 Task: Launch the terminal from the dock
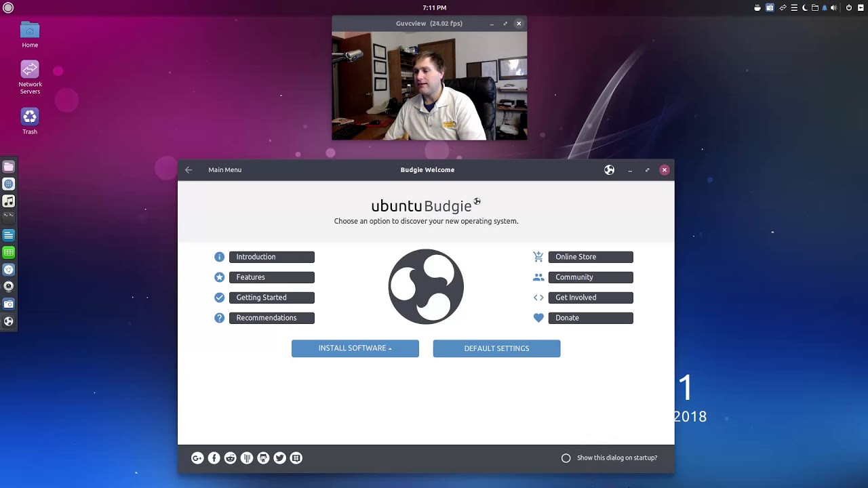point(8,218)
